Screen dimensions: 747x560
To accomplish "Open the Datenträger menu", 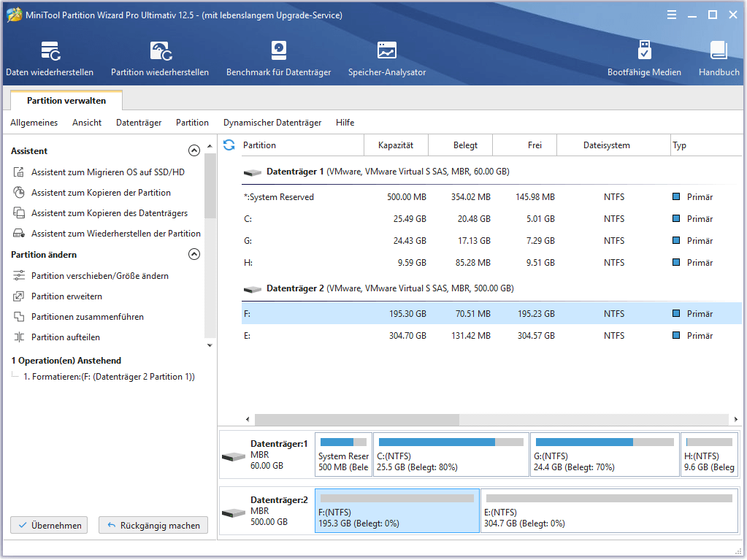I will coord(139,123).
